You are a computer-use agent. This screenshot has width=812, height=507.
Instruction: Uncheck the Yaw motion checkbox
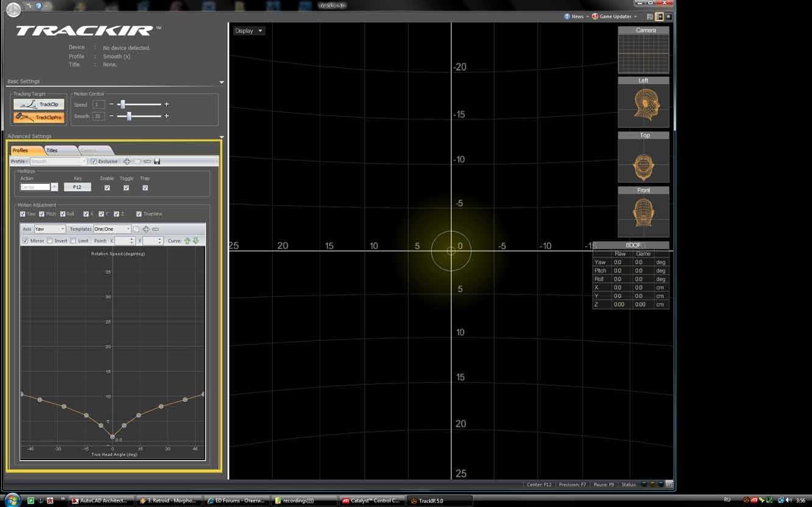[23, 214]
